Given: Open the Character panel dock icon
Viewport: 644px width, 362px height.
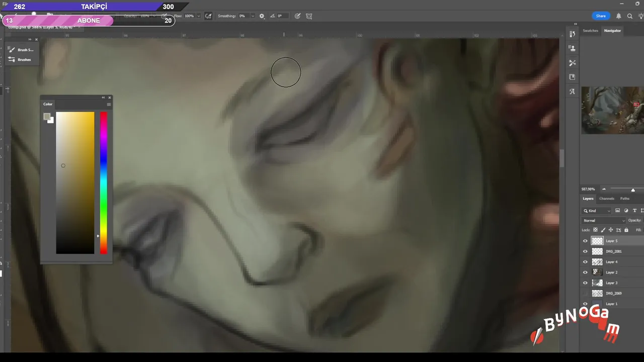Looking at the screenshot, I should pyautogui.click(x=572, y=92).
